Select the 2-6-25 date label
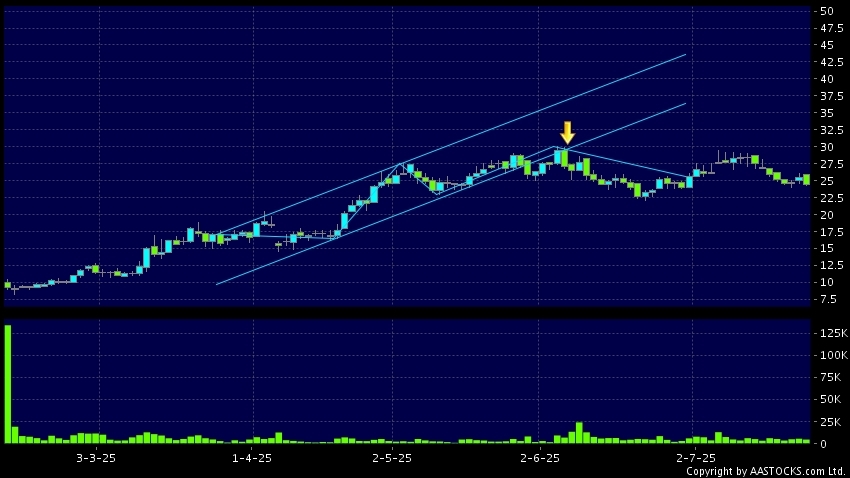850x478 pixels. pyautogui.click(x=539, y=458)
